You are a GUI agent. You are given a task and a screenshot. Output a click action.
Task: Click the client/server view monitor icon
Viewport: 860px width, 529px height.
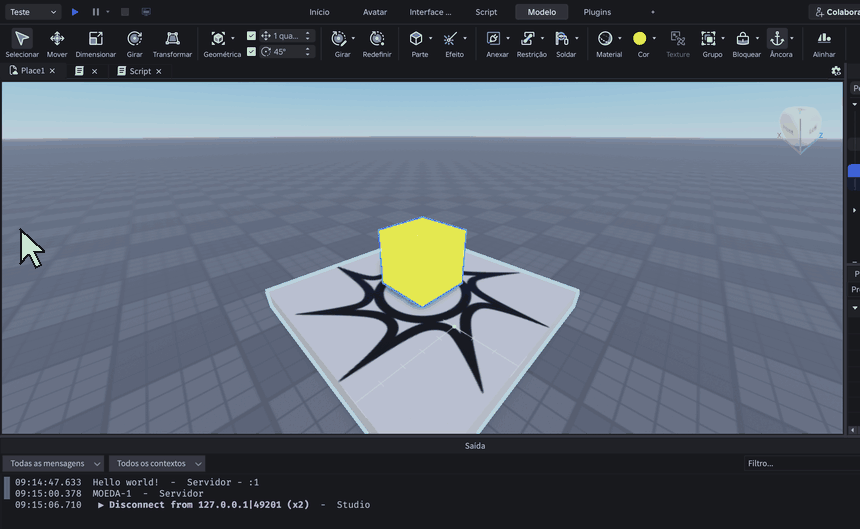tap(146, 12)
